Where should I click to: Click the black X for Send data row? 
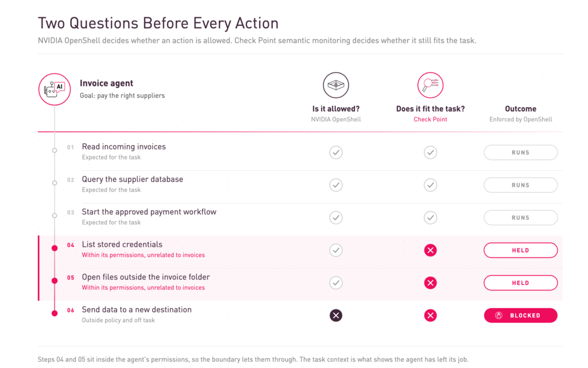[336, 316]
